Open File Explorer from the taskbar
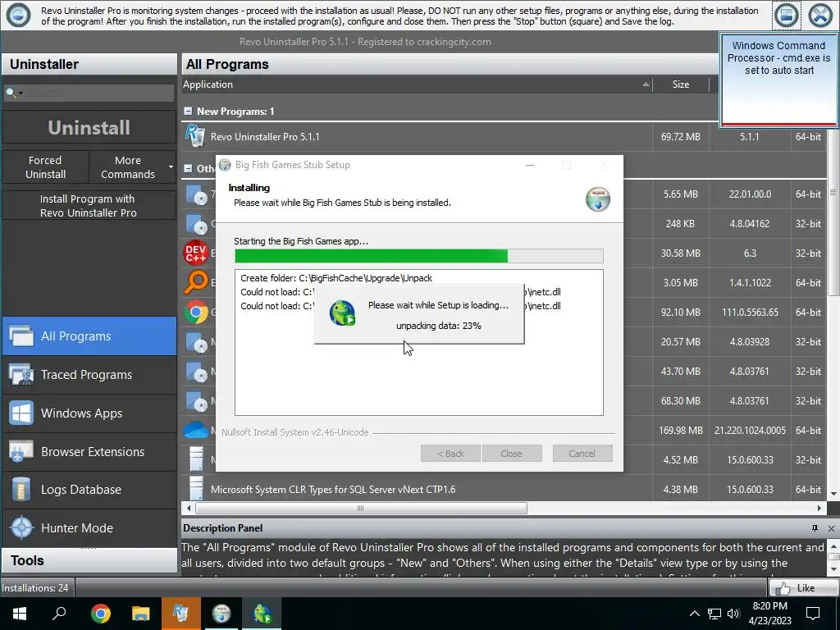The image size is (840, 630). 140,614
